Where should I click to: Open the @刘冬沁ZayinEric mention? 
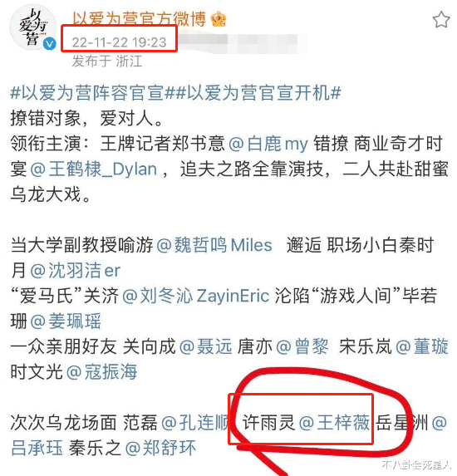pos(195,296)
